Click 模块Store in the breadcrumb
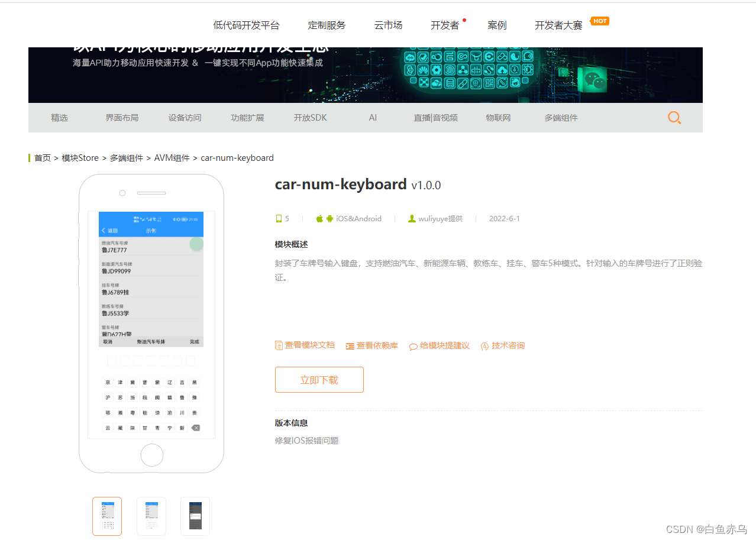 click(80, 158)
